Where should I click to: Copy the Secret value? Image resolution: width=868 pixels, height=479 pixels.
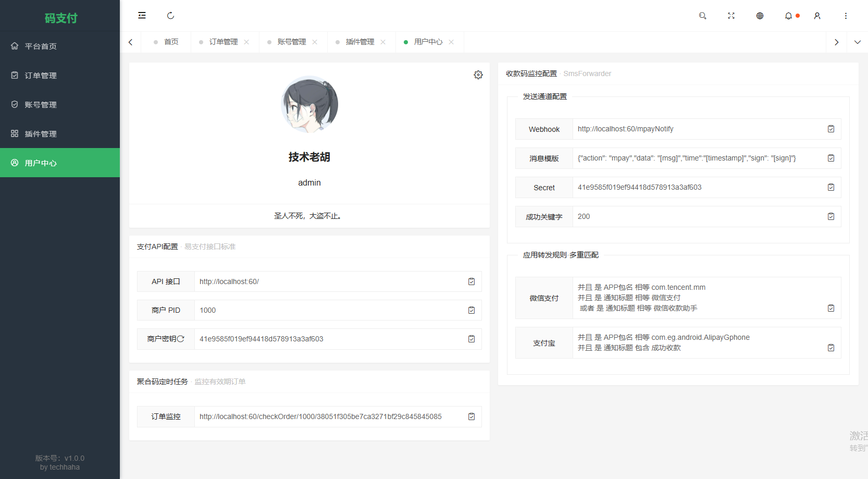click(x=831, y=187)
